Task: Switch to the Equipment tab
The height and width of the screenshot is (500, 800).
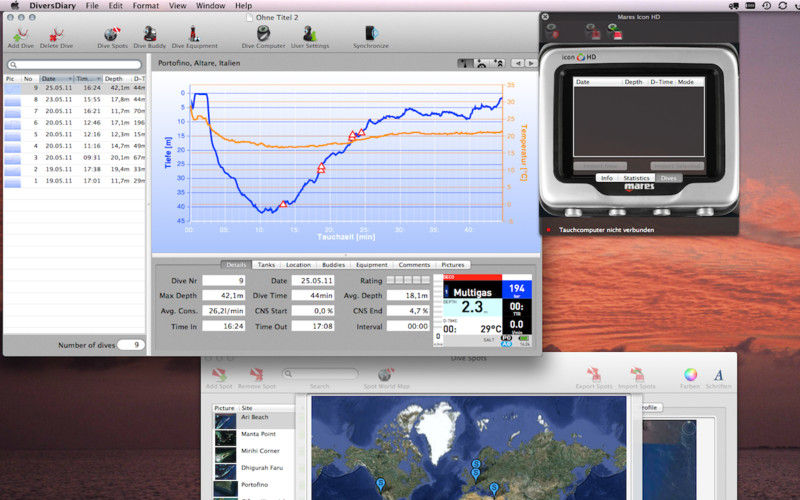Action: (x=371, y=265)
